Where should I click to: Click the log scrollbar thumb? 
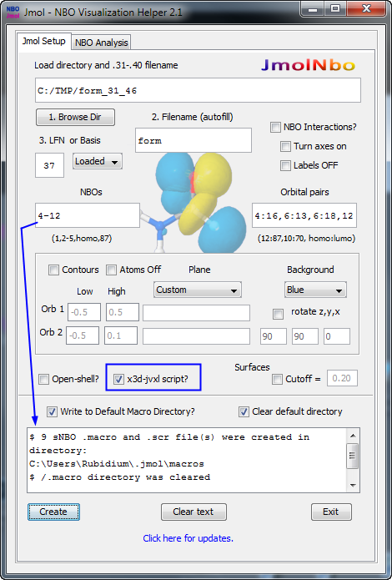(353, 456)
